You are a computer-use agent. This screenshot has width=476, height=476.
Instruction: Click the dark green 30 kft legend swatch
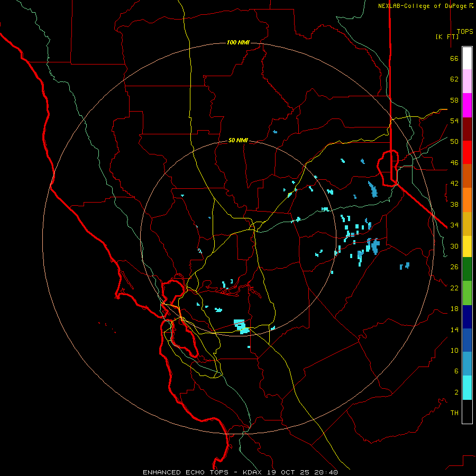[467, 269]
